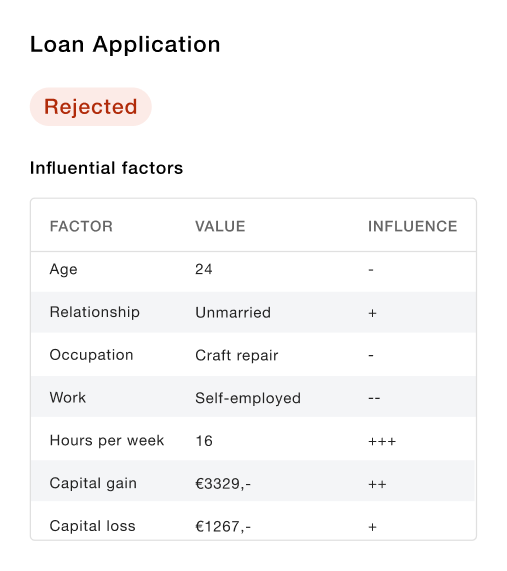The height and width of the screenshot is (571, 507).
Task: Click the FACTOR column header
Action: coord(81,226)
